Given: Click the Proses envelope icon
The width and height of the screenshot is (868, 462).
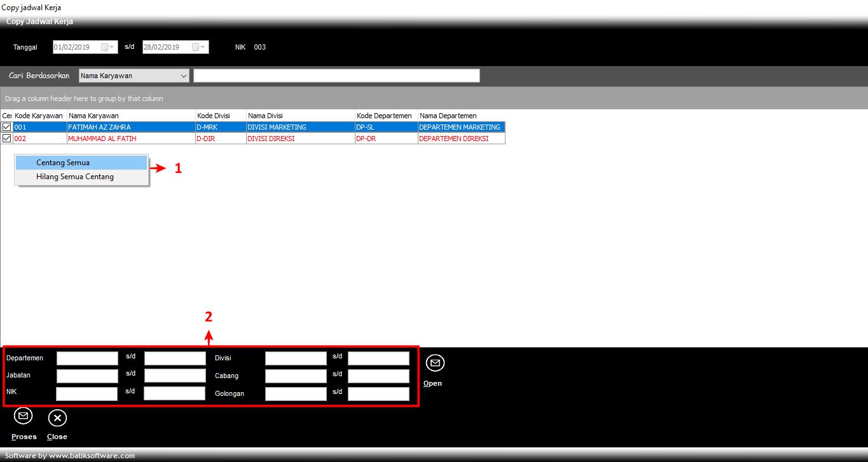Looking at the screenshot, I should (x=24, y=417).
